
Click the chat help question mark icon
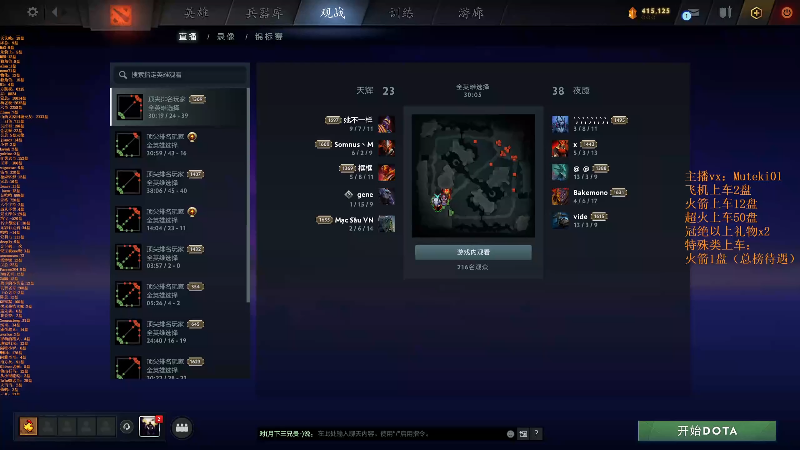click(536, 433)
